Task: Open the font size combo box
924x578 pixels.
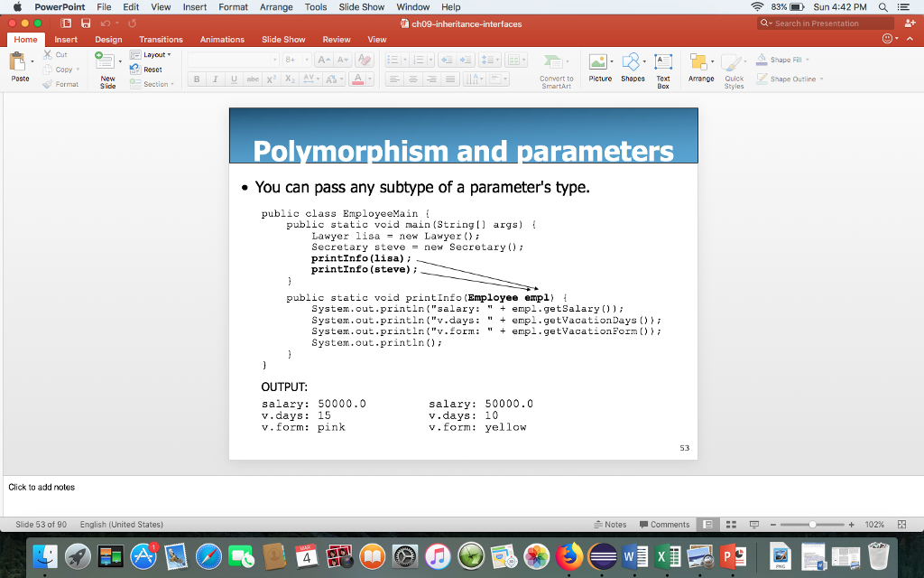Action: tap(296, 60)
